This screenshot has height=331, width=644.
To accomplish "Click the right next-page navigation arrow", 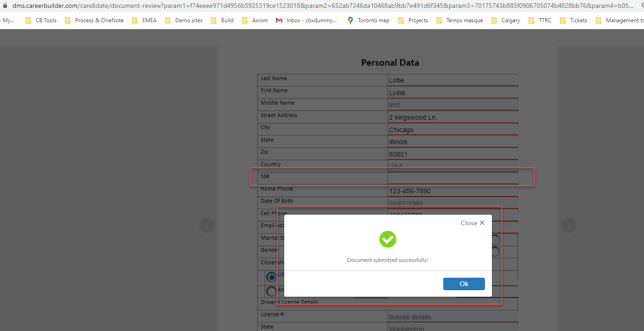I will pyautogui.click(x=568, y=225).
